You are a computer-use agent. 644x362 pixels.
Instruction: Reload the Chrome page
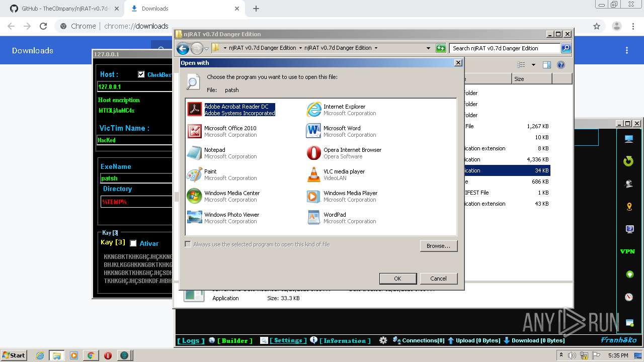click(x=43, y=26)
